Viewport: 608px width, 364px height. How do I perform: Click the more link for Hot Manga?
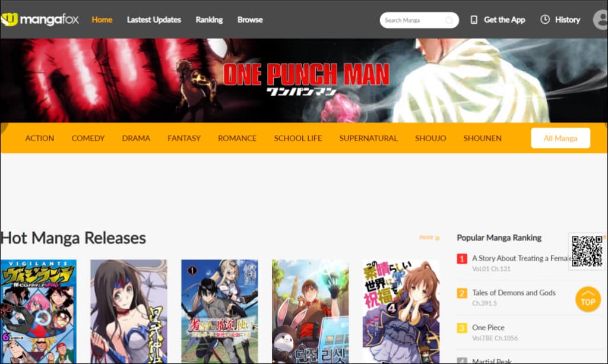coord(429,238)
